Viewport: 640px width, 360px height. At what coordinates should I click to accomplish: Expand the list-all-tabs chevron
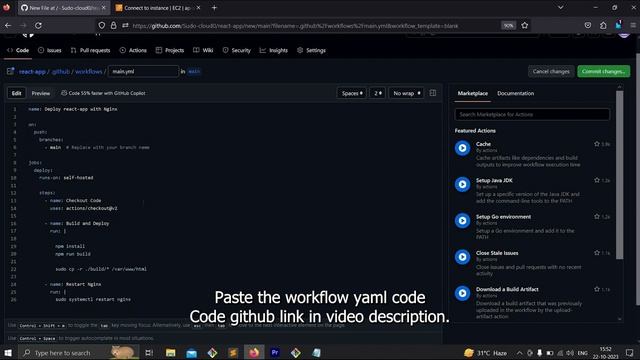click(560, 7)
